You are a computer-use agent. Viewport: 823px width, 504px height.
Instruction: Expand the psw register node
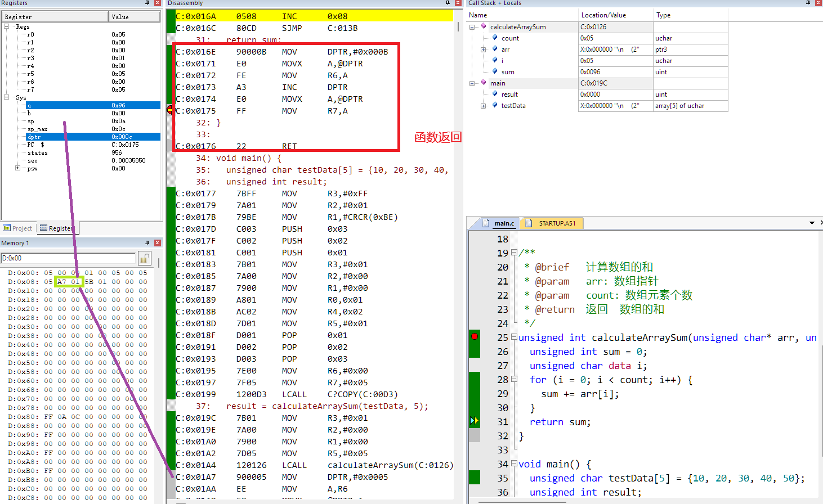pyautogui.click(x=17, y=168)
